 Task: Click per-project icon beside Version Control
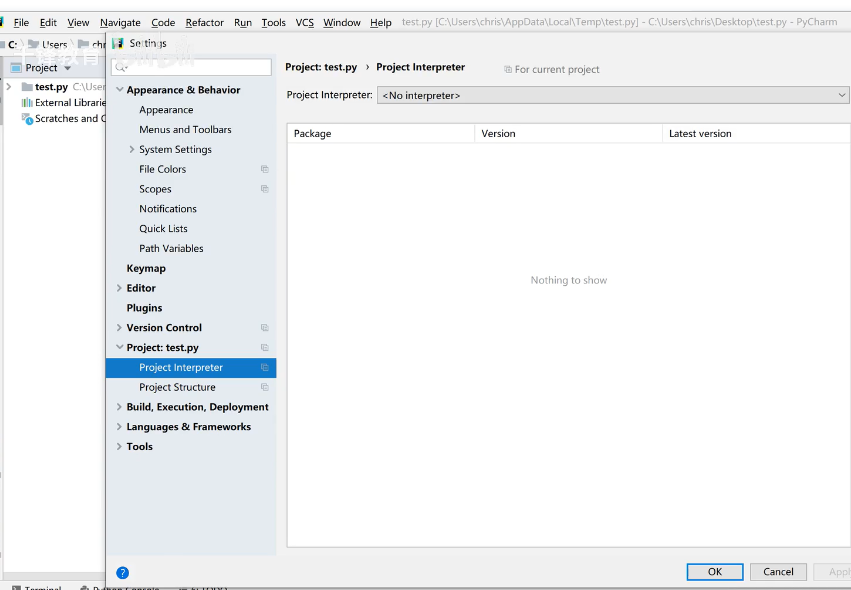[265, 327]
